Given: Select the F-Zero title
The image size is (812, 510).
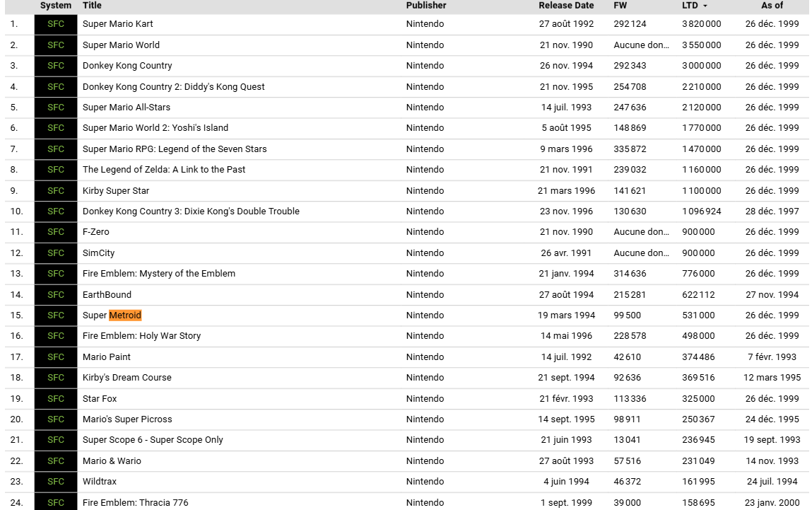Looking at the screenshot, I should tap(96, 232).
